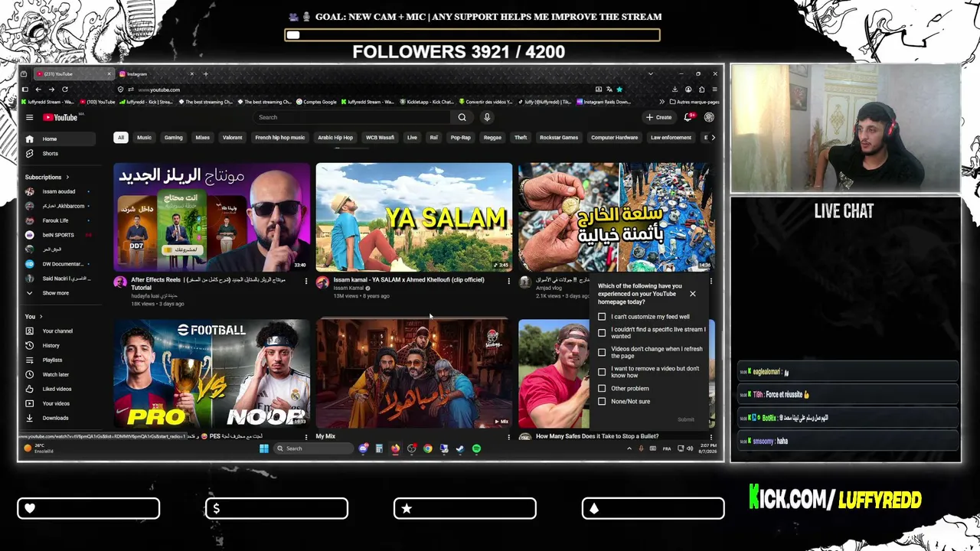Open the "Autres marque-pages" bookmarks folder
Screen dimensions: 980x551
[x=694, y=102]
